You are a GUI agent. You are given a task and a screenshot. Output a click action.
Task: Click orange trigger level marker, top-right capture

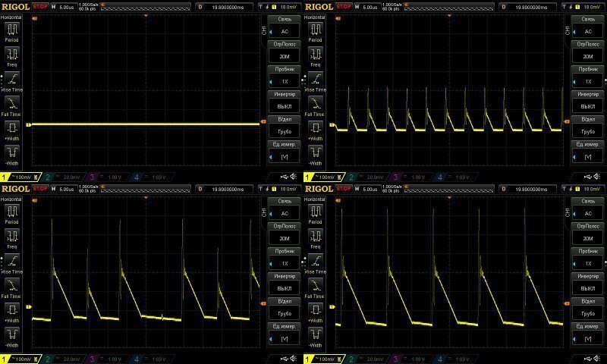click(x=567, y=121)
